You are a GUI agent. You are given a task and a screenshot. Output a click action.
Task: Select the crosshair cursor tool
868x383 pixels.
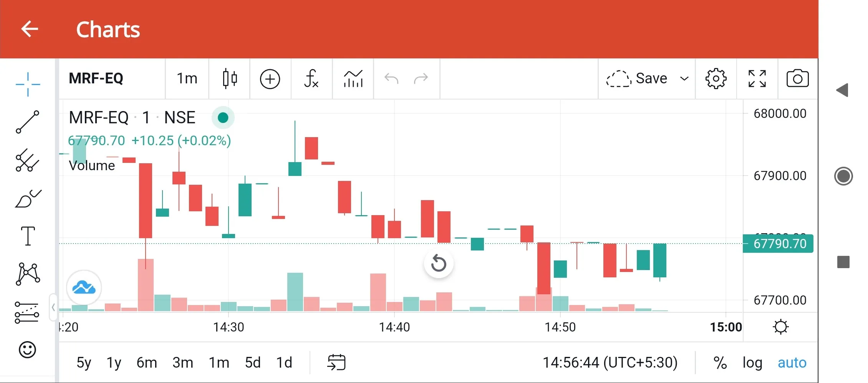pos(28,84)
